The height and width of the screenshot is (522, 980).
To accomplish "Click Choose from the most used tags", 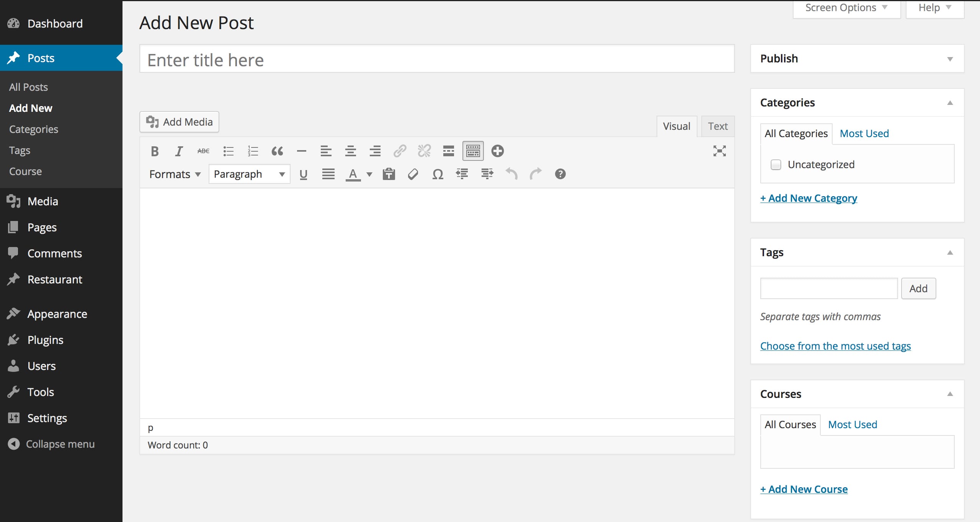I will click(835, 346).
